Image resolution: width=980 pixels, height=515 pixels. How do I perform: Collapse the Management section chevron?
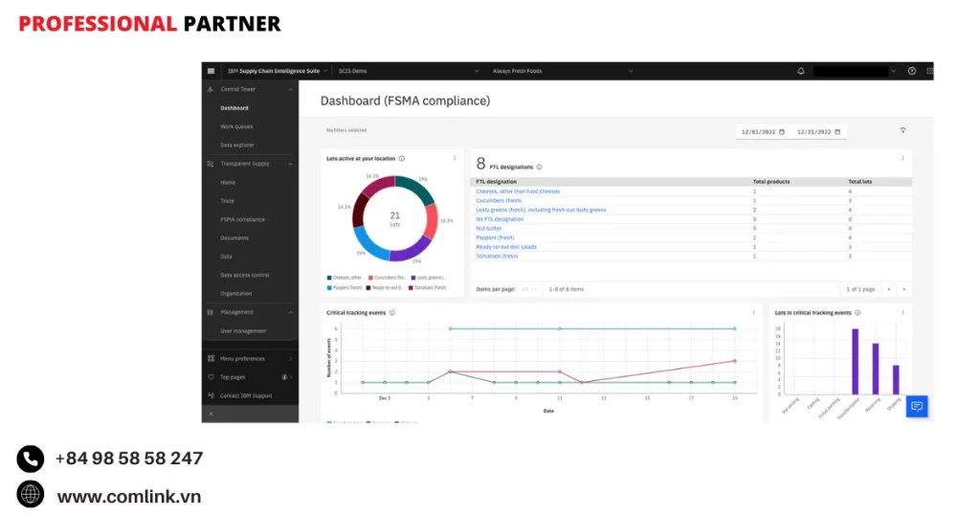pos(291,312)
